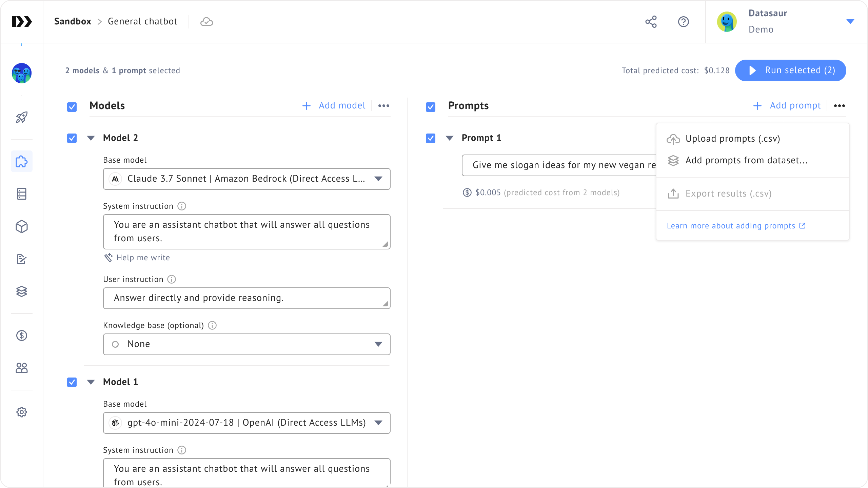Click the share icon in header

point(651,22)
